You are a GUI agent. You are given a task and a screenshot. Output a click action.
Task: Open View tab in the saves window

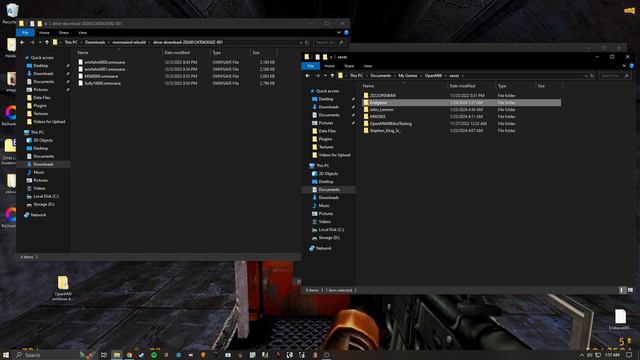[x=368, y=66]
